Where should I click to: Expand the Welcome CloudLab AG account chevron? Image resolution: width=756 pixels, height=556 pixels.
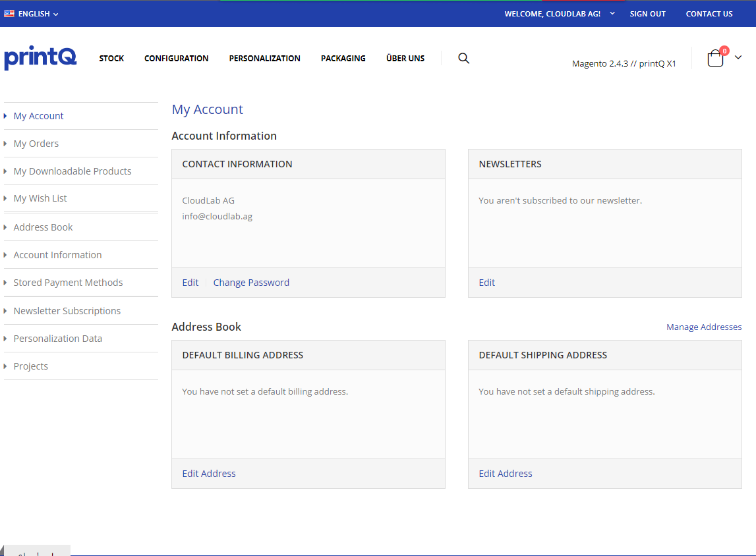click(612, 13)
